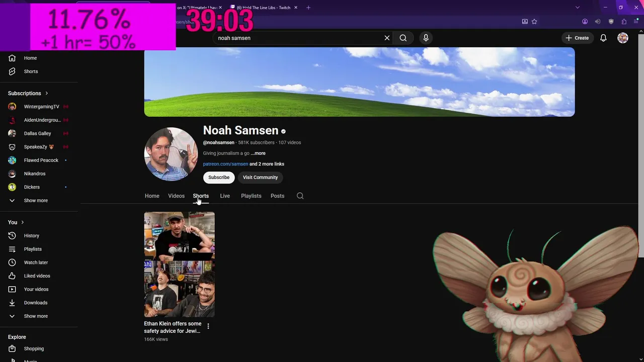
Task: Open the browser hamburger menu
Action: point(636,22)
